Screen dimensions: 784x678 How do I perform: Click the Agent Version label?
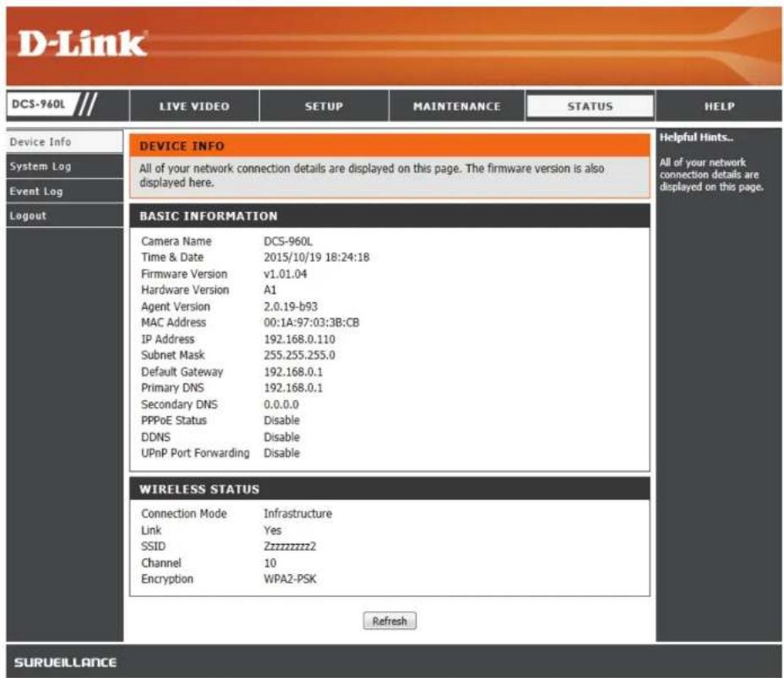tap(176, 306)
